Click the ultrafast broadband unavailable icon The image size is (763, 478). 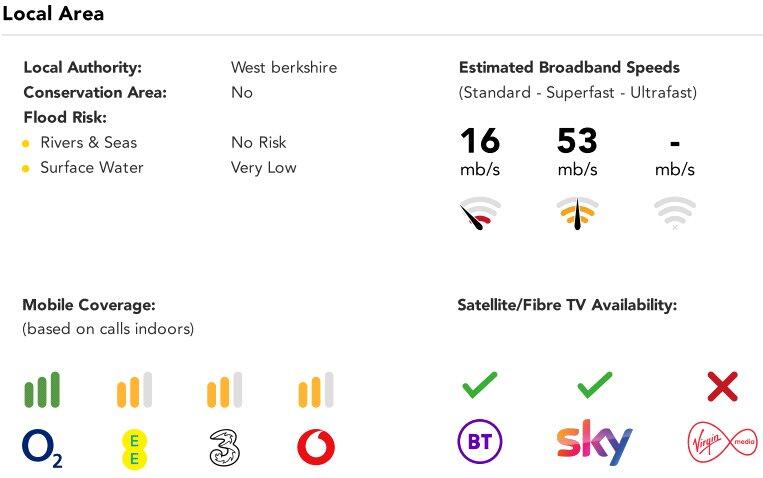(675, 213)
